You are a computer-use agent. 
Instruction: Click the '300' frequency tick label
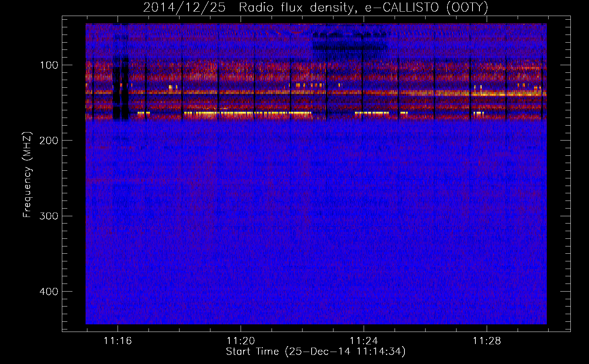tap(48, 216)
